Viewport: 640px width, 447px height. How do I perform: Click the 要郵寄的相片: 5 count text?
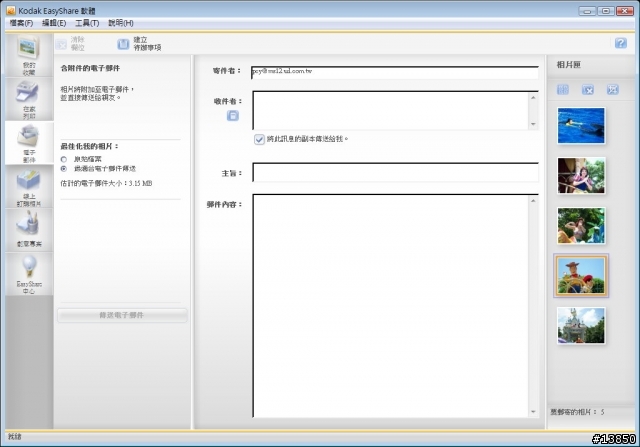pos(577,412)
